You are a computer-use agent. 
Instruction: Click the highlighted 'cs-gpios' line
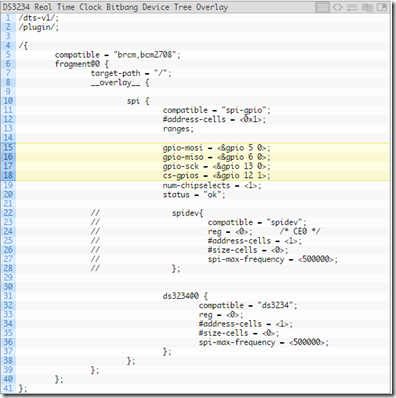tap(216, 176)
